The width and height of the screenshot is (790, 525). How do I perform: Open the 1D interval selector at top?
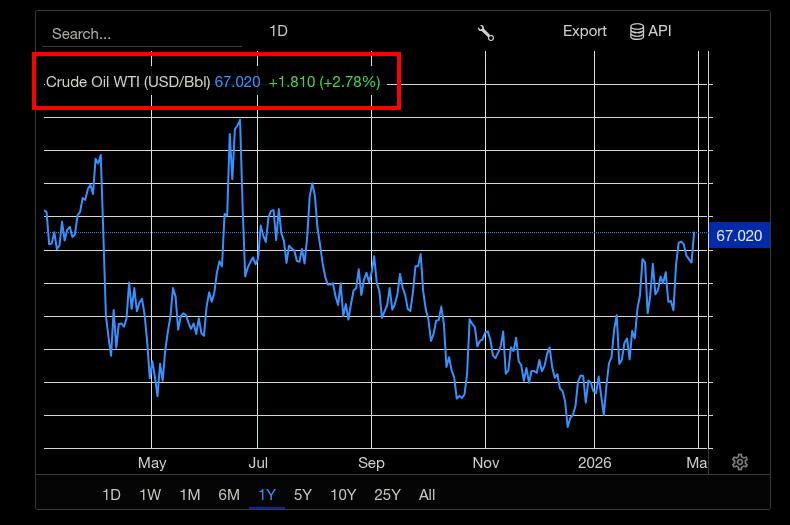(x=278, y=31)
